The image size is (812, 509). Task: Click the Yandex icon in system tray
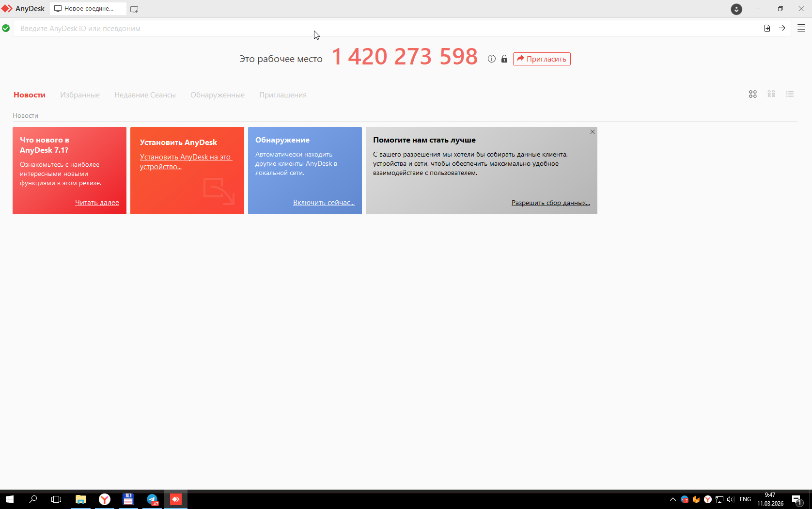coord(708,499)
